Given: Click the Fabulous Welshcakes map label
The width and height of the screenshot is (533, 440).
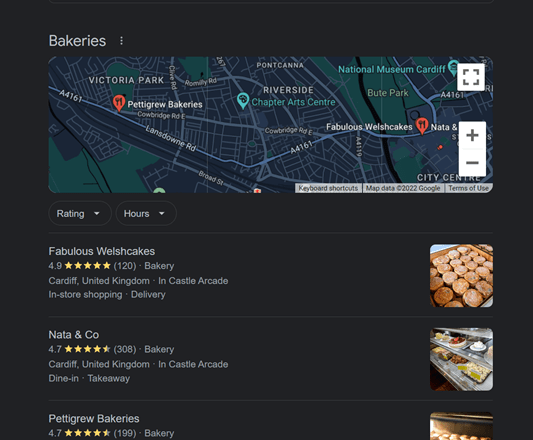Looking at the screenshot, I should (x=369, y=127).
